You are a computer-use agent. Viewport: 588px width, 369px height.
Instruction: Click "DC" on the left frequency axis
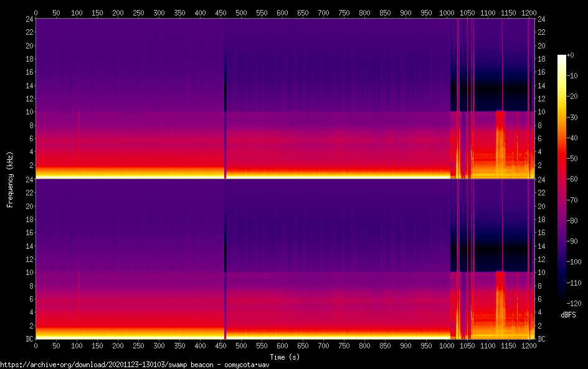coord(30,339)
